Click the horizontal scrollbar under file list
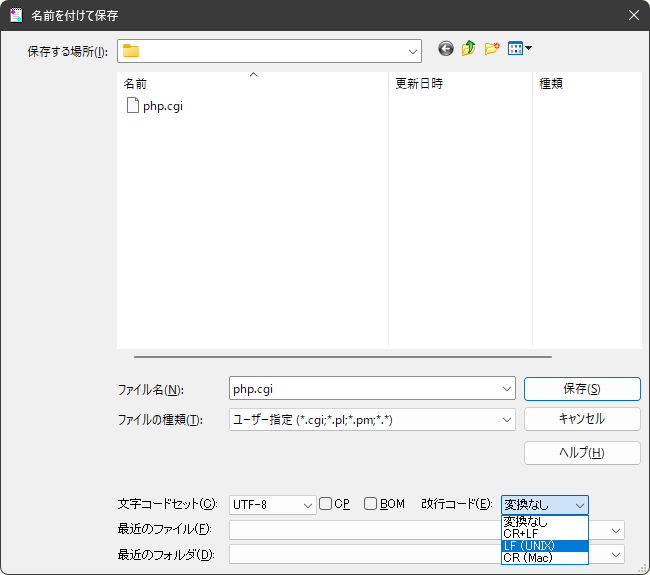The height and width of the screenshot is (575, 650). coord(343,357)
